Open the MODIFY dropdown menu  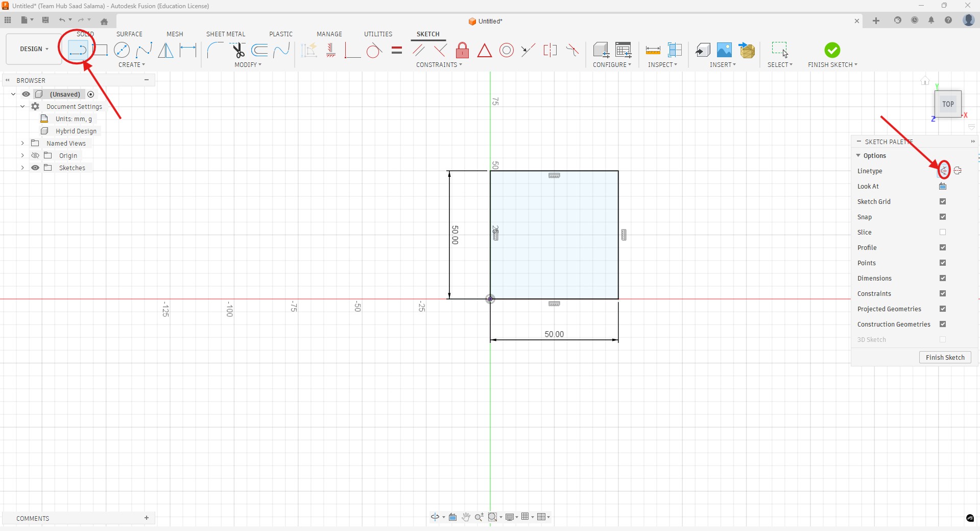248,65
